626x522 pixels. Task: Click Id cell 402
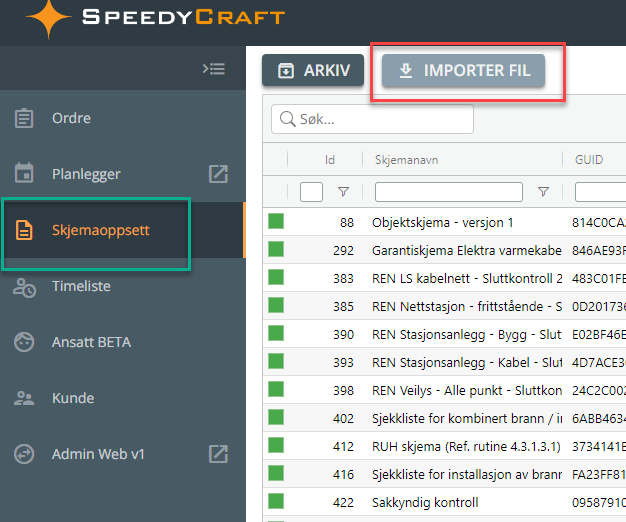[x=343, y=418]
